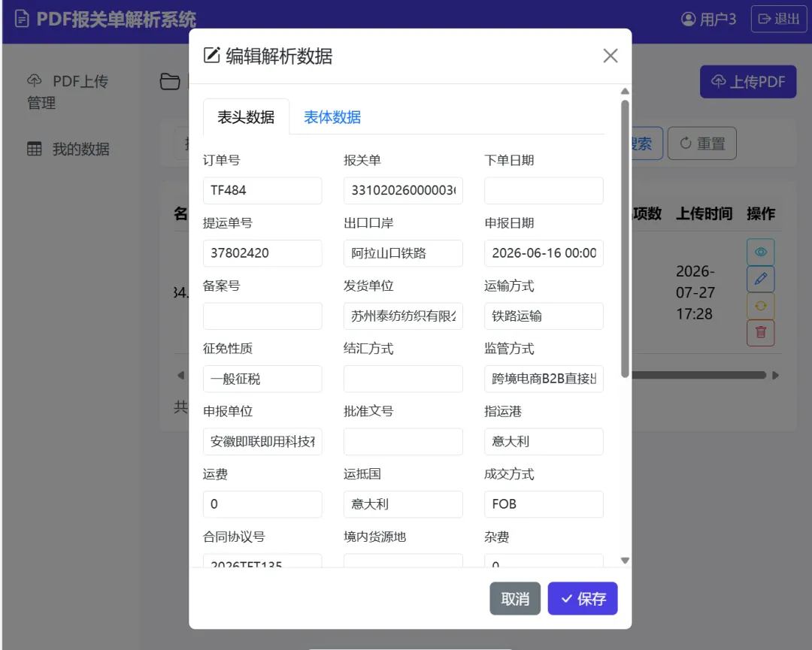Click the table horizontal scroll right arrow

775,375
